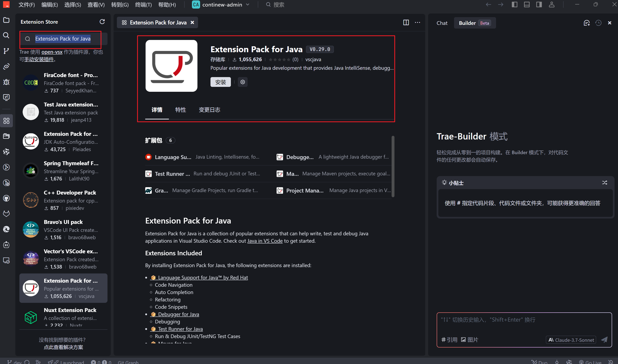Open the open-vsx link
The width and height of the screenshot is (618, 364).
coord(52,52)
